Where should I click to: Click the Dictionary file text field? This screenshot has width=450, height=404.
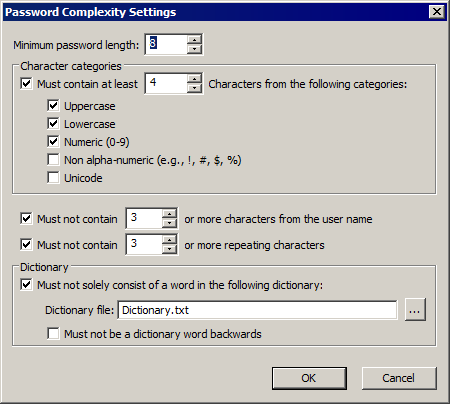click(257, 310)
